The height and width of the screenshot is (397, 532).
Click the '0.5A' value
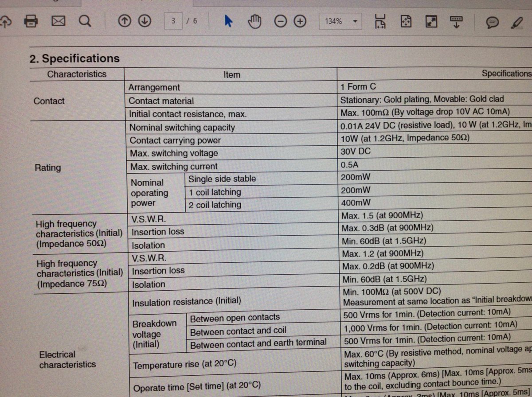[350, 164]
